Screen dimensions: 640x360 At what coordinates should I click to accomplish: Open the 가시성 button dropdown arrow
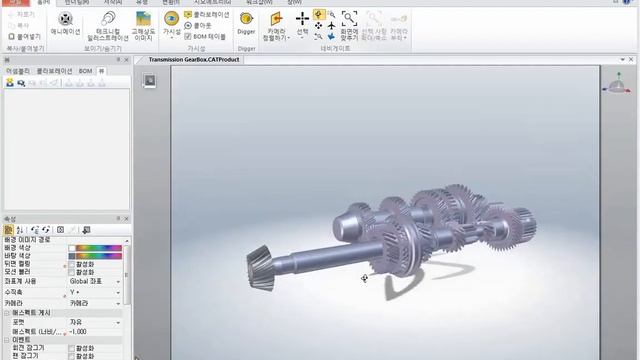click(x=171, y=38)
